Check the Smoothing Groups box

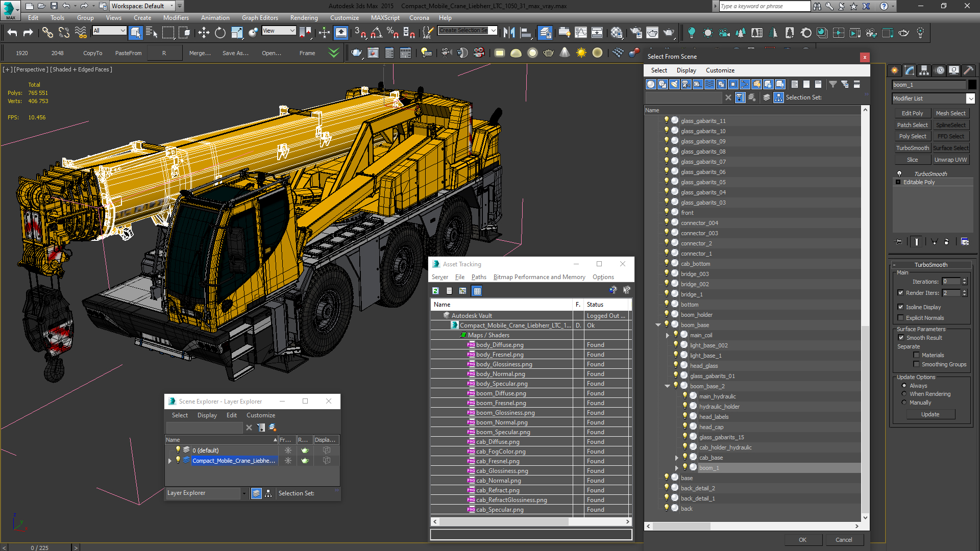coord(917,364)
